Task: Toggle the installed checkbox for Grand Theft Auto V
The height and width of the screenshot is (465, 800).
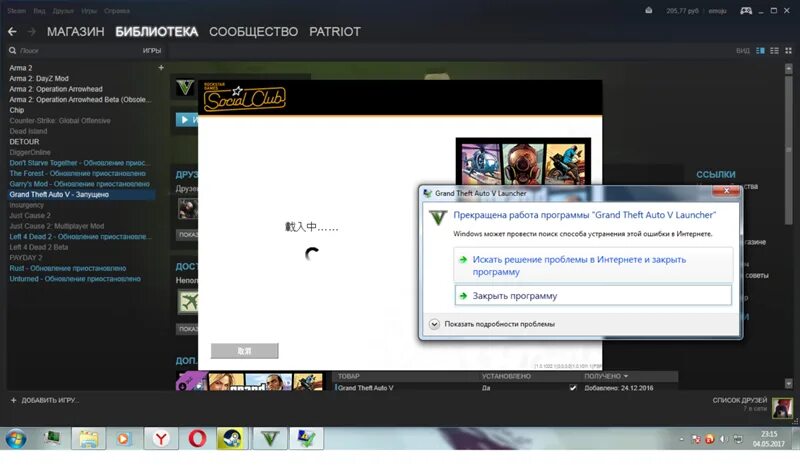Action: [x=573, y=388]
